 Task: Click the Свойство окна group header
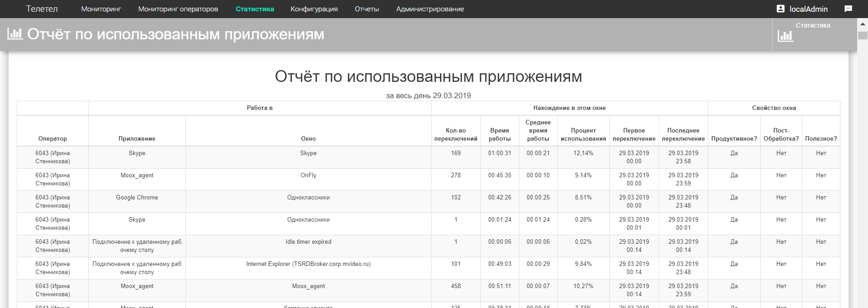click(x=774, y=108)
